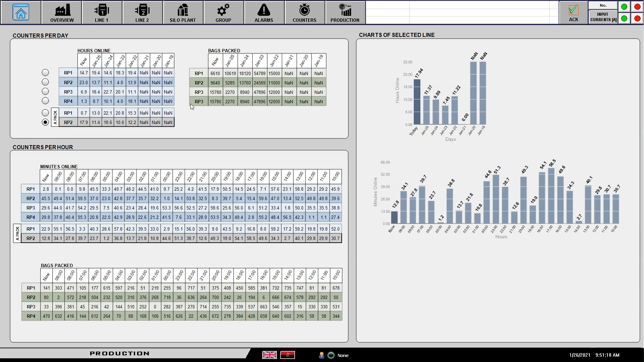Click the RP1 row label in Hours Online

pyautogui.click(x=68, y=73)
